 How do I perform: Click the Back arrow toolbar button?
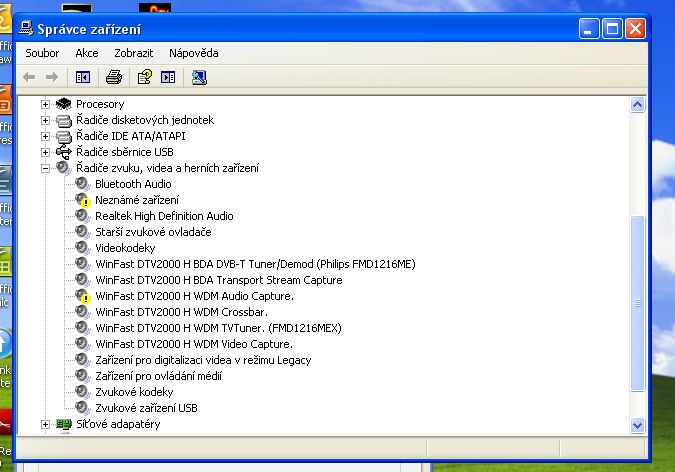(29, 78)
